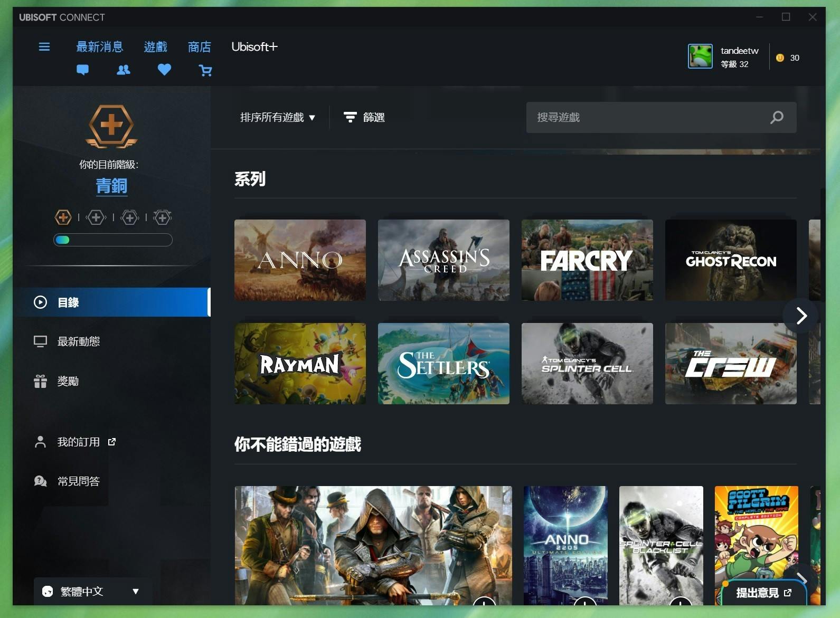Click the external link icon after 我的訂用

[x=112, y=442]
